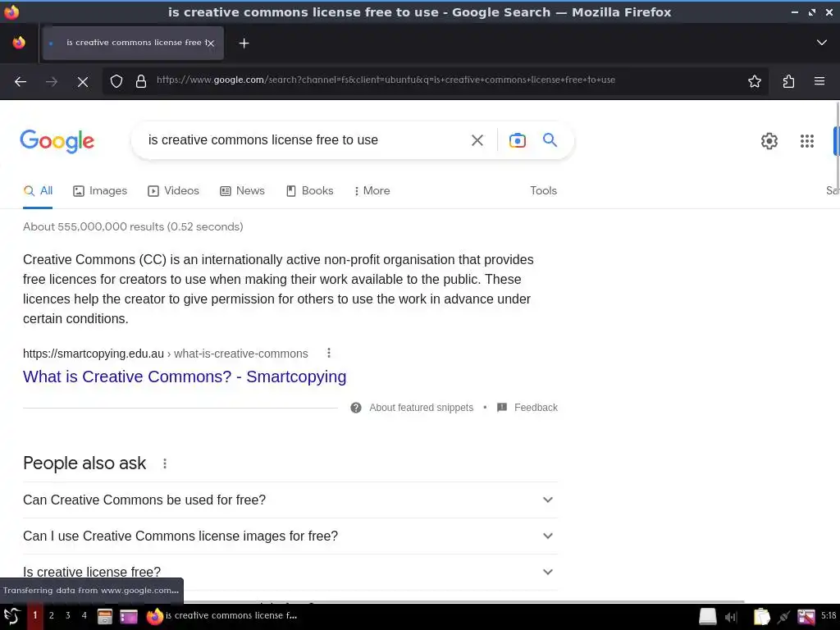Switch to the Images results tab
The image size is (840, 630).
pyautogui.click(x=100, y=190)
